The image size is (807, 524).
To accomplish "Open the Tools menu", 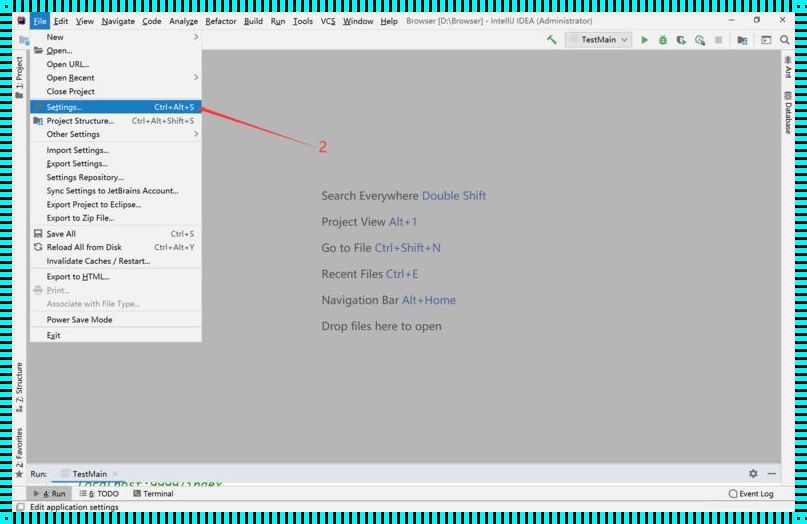I will click(x=303, y=21).
